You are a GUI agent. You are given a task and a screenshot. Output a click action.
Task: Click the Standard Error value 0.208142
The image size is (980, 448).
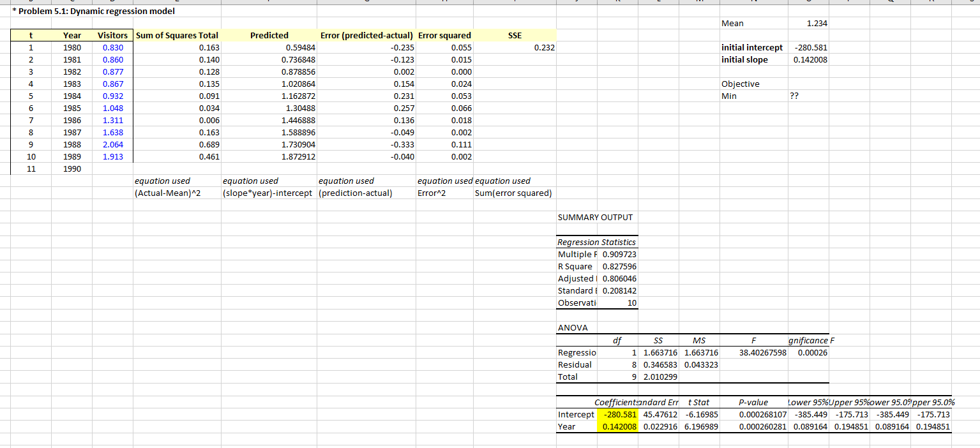click(619, 290)
